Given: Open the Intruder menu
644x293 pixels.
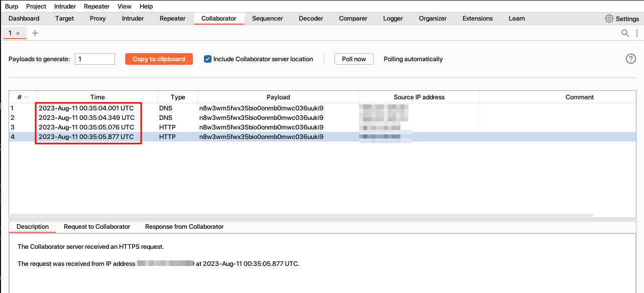Looking at the screenshot, I should pos(65,6).
